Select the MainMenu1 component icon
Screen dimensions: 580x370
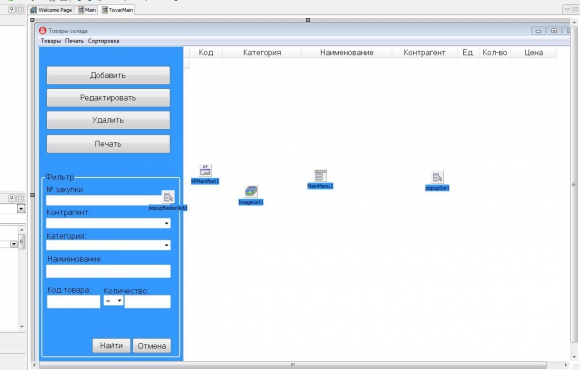[320, 175]
